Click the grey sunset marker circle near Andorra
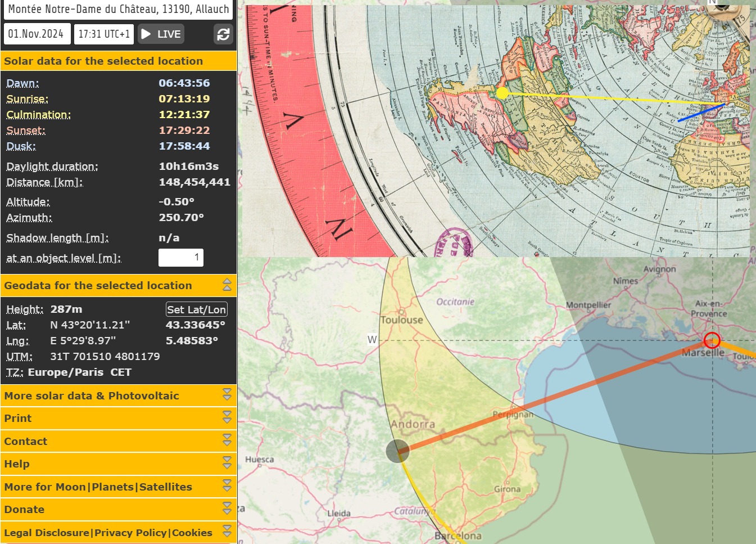The width and height of the screenshot is (756, 544). point(397,451)
